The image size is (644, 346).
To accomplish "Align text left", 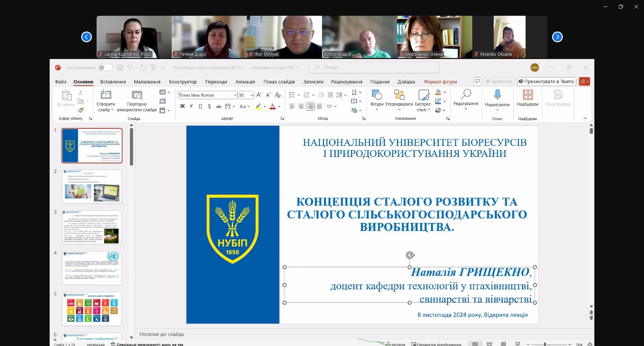I will (x=292, y=106).
